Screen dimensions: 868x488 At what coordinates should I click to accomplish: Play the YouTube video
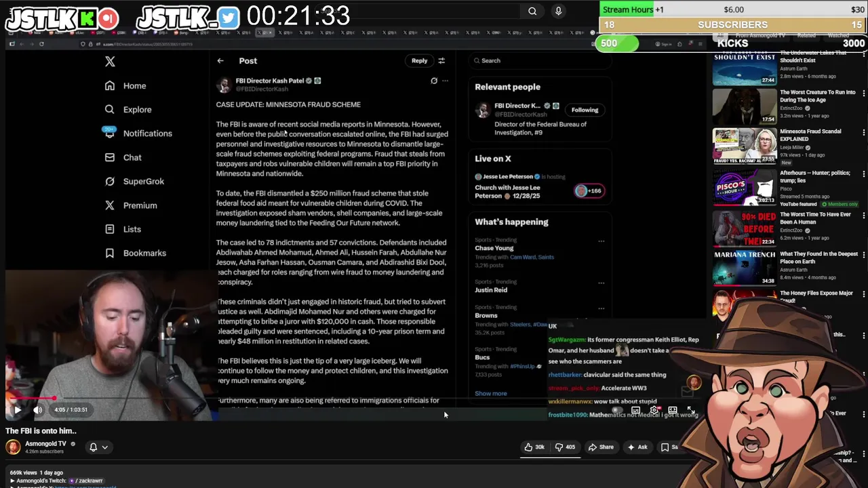18,409
